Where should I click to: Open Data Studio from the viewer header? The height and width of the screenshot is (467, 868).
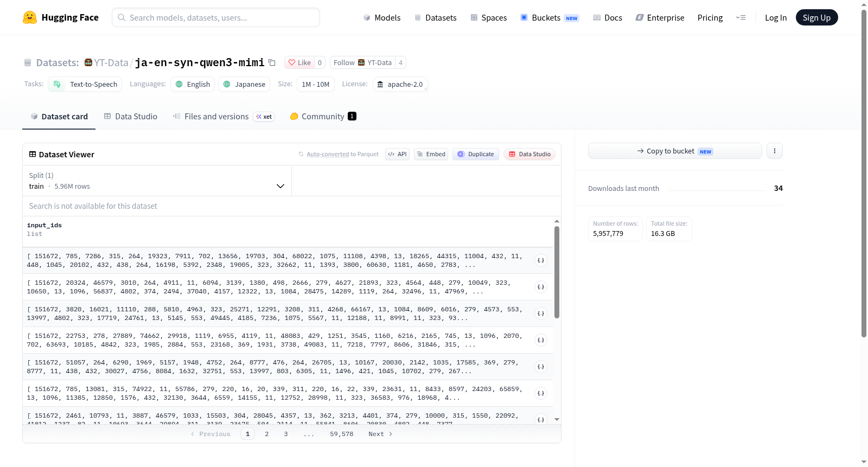[529, 154]
